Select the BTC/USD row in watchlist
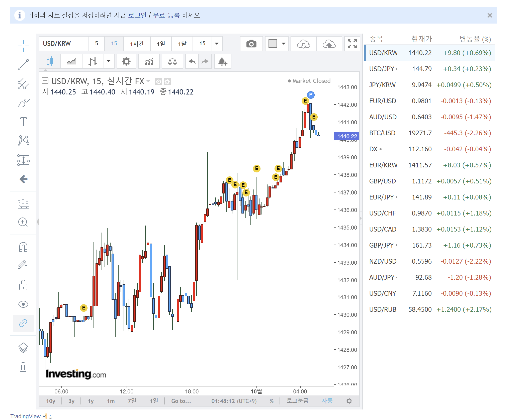This screenshot has height=420, width=529. pyautogui.click(x=430, y=133)
